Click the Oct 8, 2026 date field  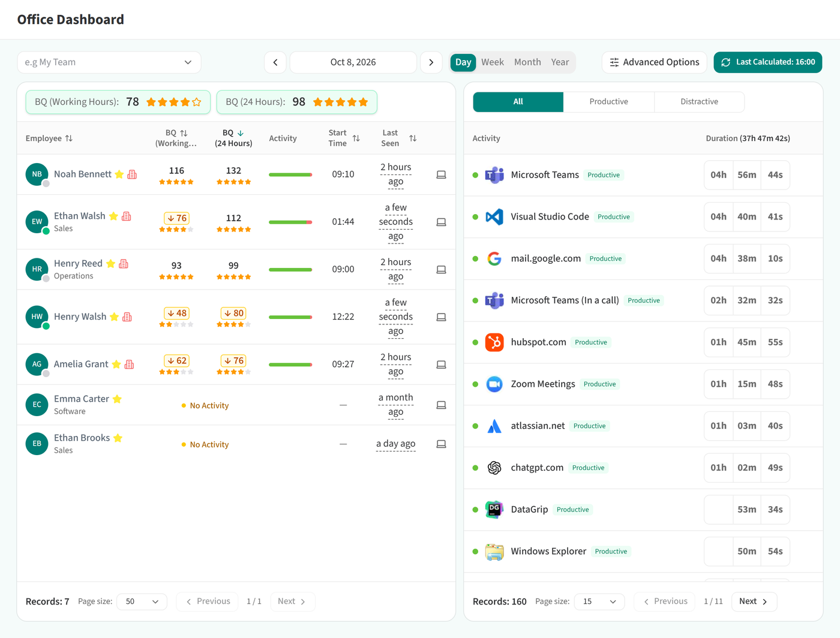coord(353,62)
